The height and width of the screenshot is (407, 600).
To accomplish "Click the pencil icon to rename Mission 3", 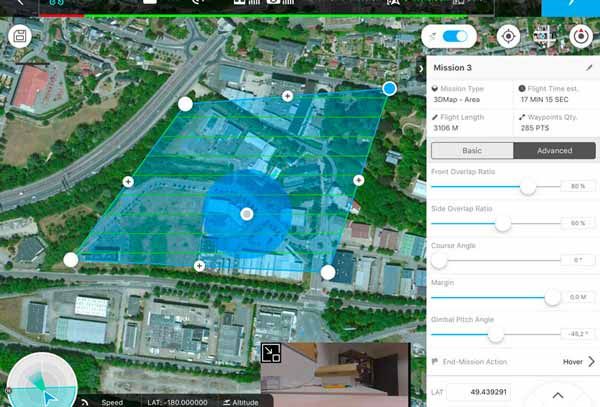I will click(x=589, y=68).
